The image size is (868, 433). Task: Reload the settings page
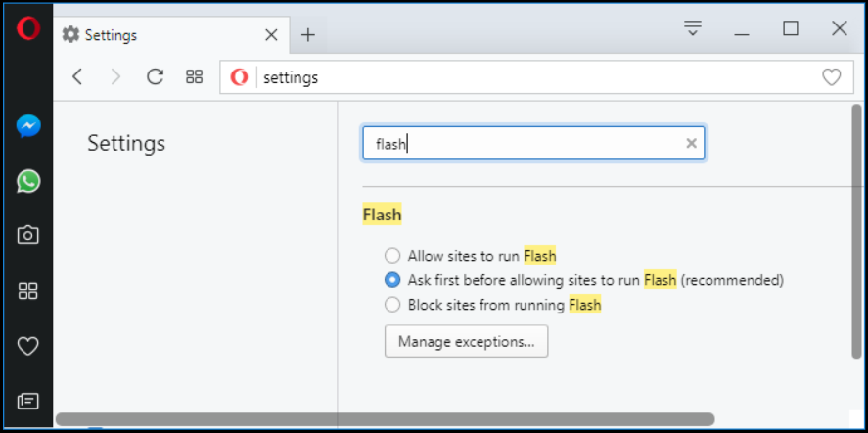tap(155, 76)
